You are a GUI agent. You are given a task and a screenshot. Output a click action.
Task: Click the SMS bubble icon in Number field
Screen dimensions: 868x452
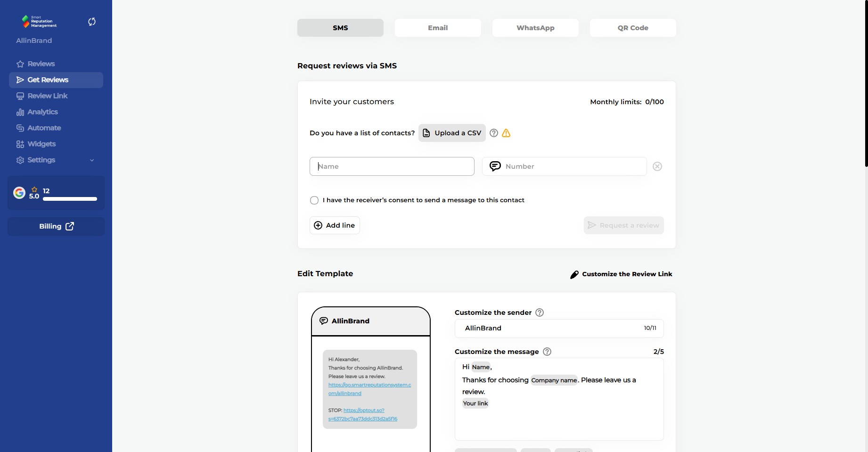495,166
